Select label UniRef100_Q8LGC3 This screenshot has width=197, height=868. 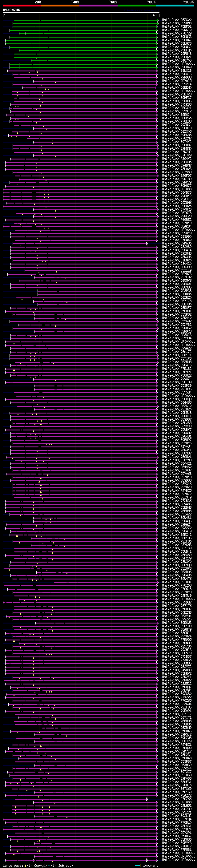pyautogui.click(x=177, y=44)
